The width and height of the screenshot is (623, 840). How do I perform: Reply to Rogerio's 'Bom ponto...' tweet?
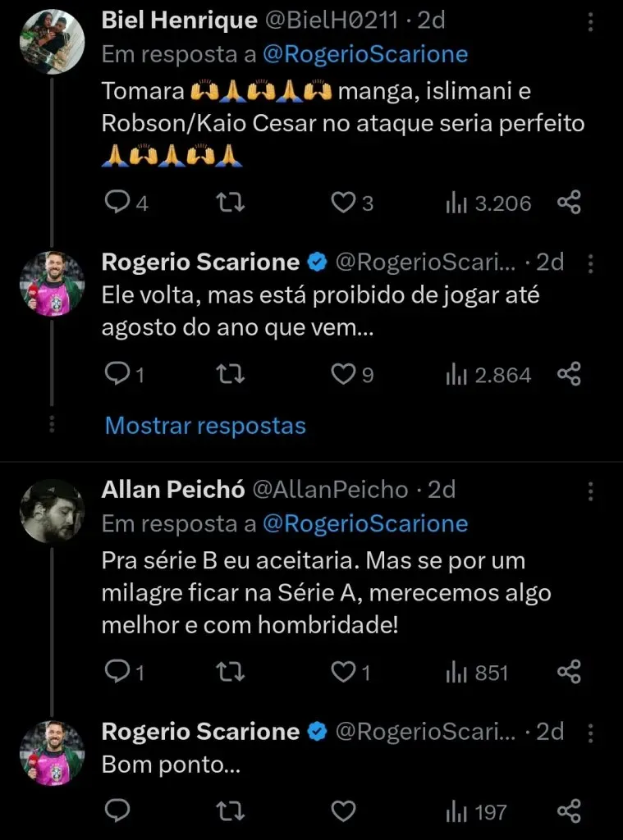(x=119, y=811)
